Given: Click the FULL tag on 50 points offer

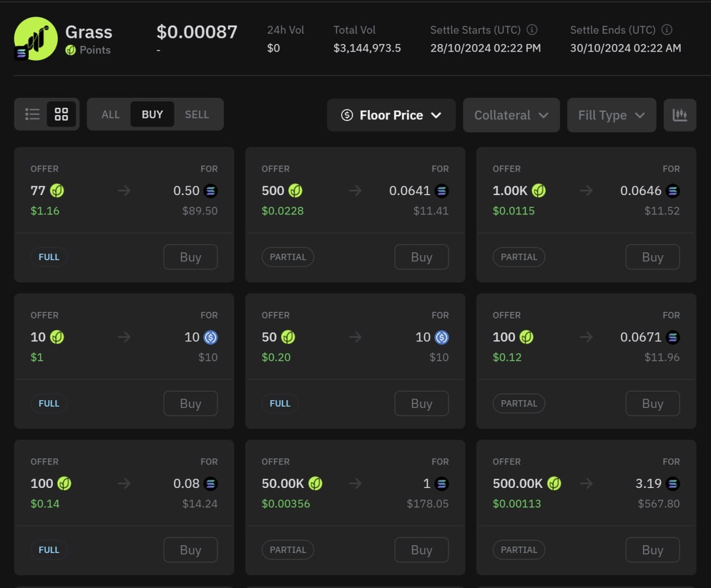Looking at the screenshot, I should pos(280,404).
